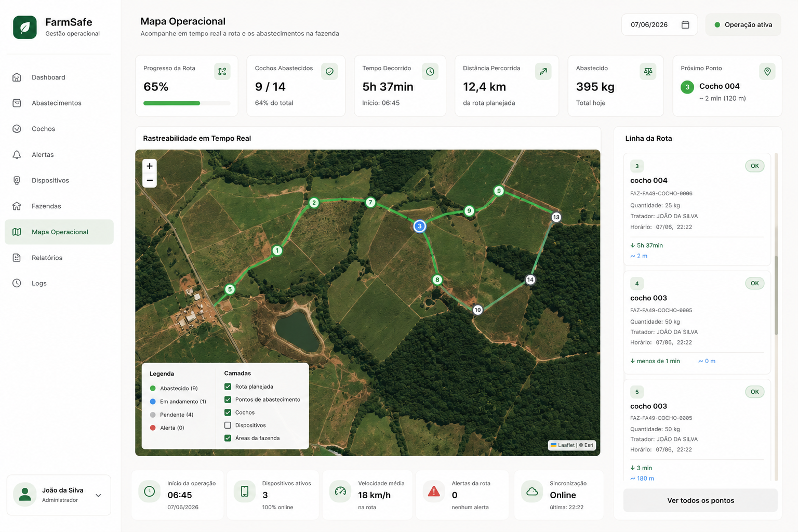Click the Dispositivos sidebar icon

[x=17, y=180]
